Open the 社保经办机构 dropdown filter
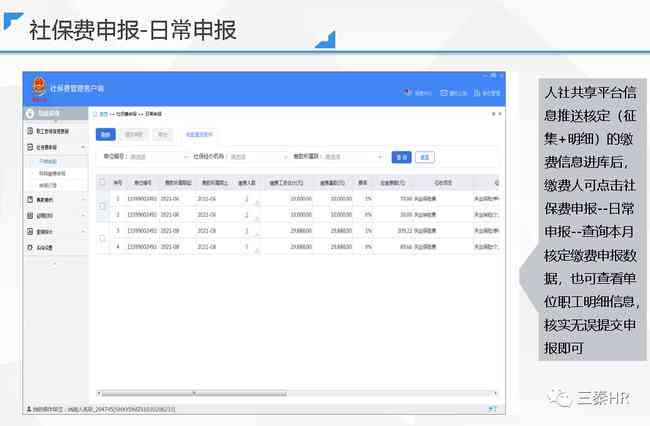Image resolution: width=650 pixels, height=426 pixels. [258, 157]
